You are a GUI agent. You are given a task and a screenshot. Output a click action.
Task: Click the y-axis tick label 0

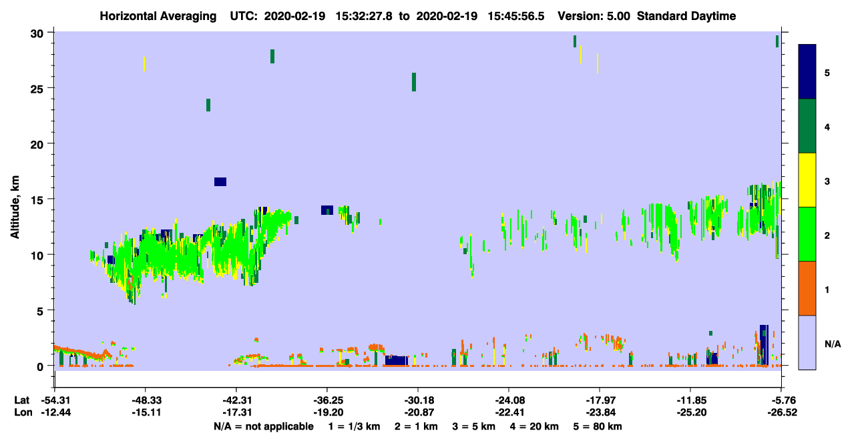(x=42, y=366)
